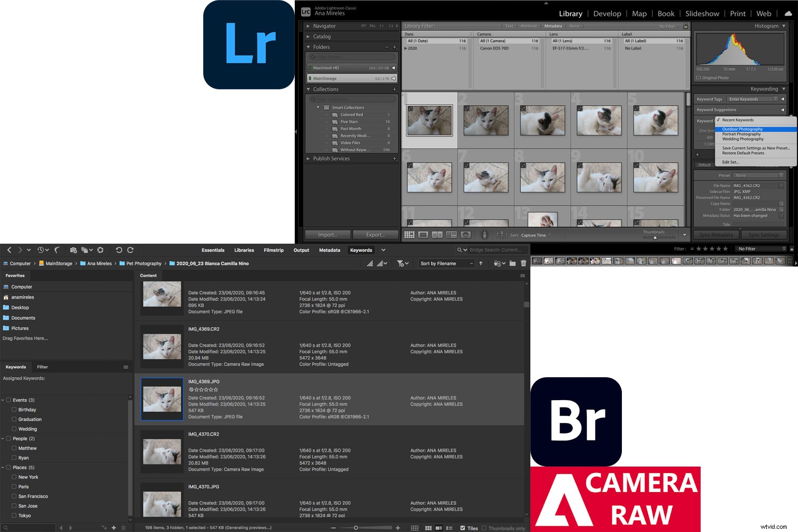Activate the Painter spray-can tool

(485, 235)
